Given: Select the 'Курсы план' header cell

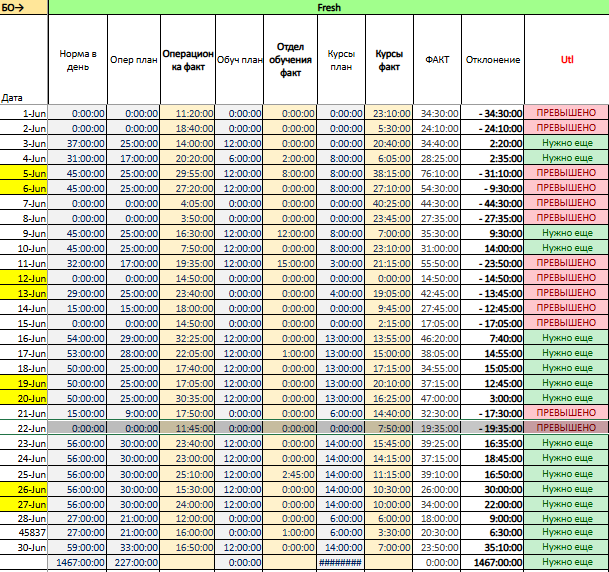Looking at the screenshot, I should click(x=341, y=60).
